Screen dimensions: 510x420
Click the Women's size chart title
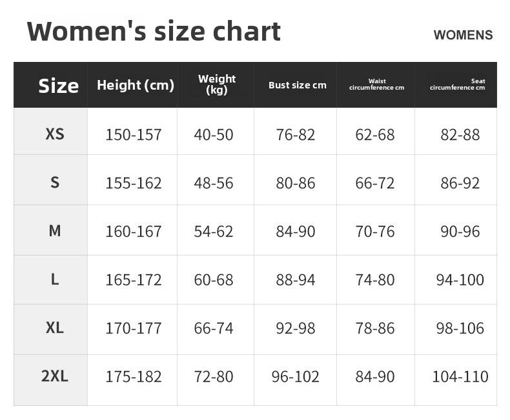(154, 31)
